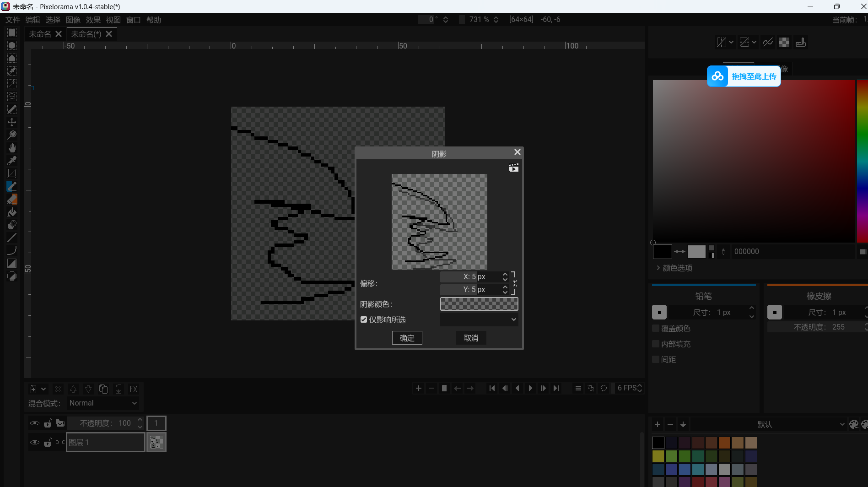Close the 阴影 dialog

click(x=518, y=152)
